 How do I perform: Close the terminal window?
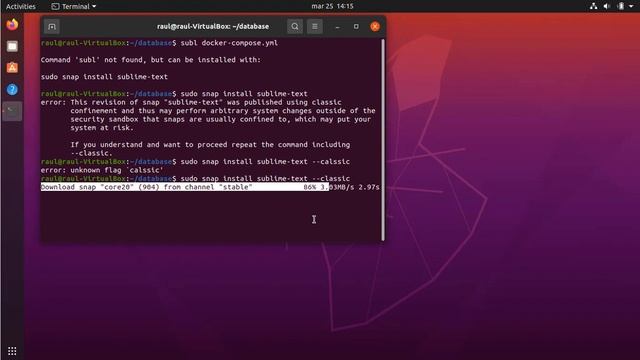[375, 27]
